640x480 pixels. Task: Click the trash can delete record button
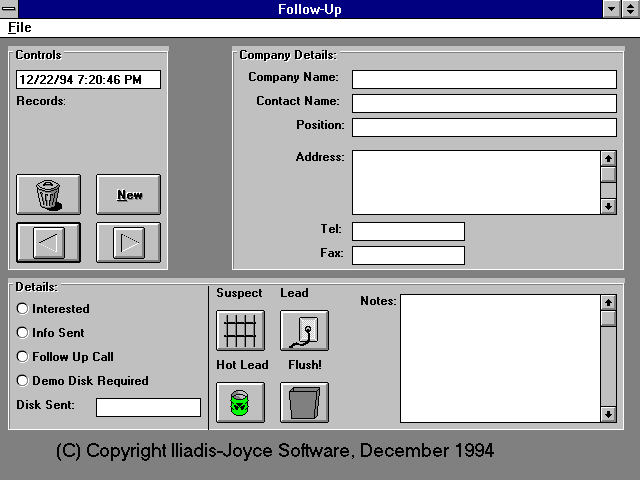pyautogui.click(x=48, y=194)
